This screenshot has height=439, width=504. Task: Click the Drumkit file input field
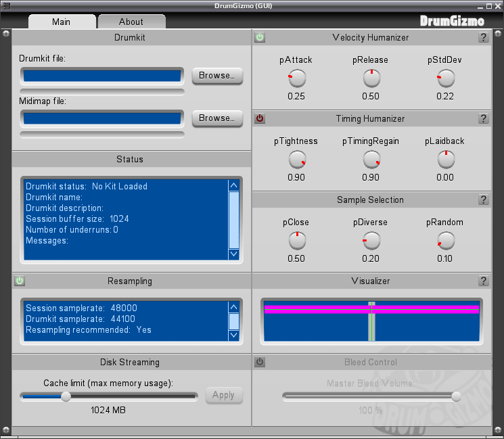point(102,76)
